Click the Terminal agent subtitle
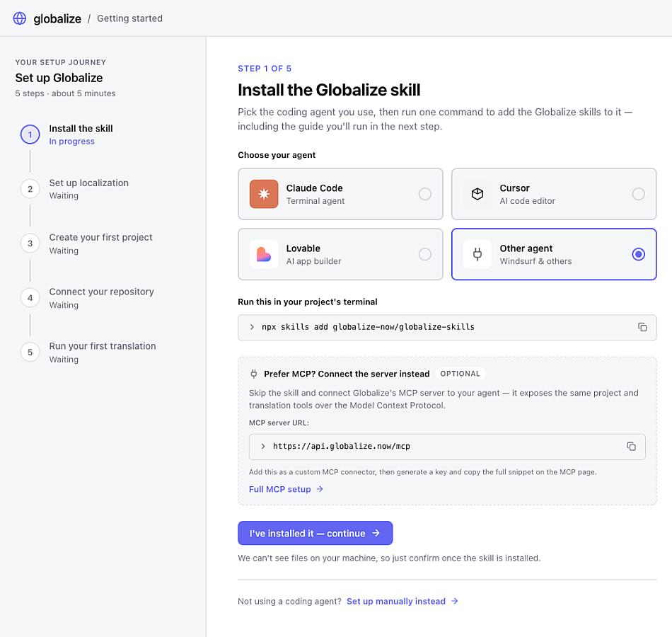 (315, 201)
